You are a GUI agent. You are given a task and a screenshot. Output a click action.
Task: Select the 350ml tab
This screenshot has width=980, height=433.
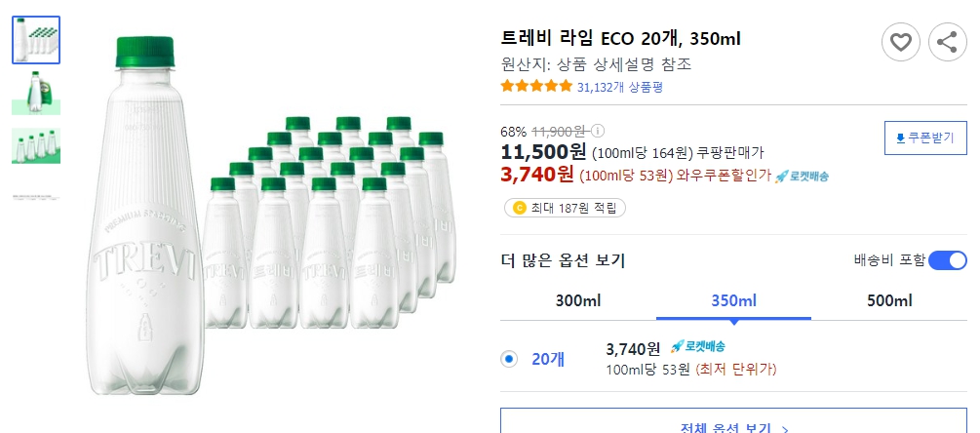click(x=733, y=300)
